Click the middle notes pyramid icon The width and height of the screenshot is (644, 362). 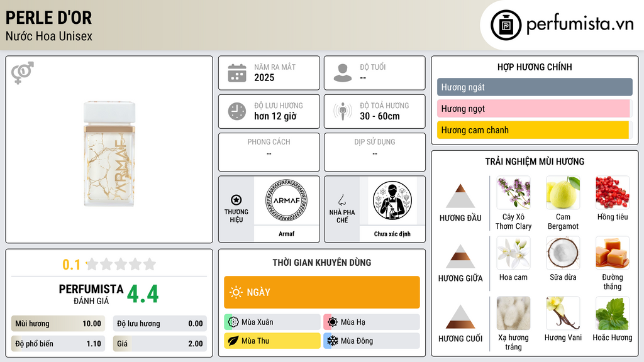coord(460,256)
